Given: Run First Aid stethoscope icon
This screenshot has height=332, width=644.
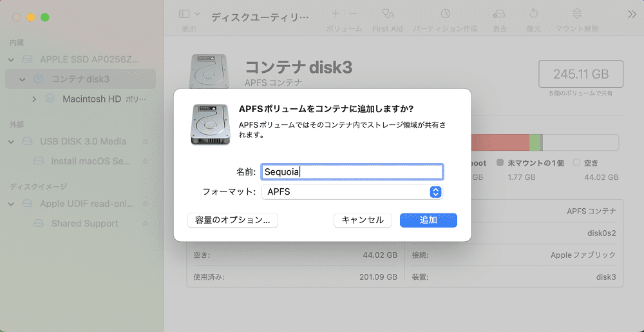Looking at the screenshot, I should point(387,14).
